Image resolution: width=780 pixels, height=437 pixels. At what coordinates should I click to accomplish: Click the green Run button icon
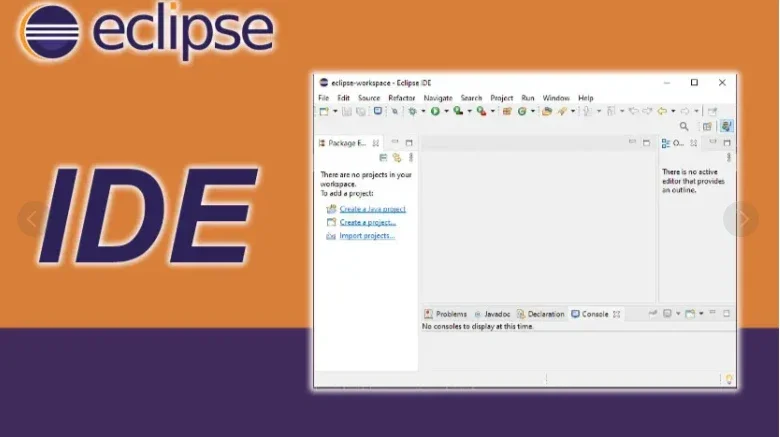435,111
